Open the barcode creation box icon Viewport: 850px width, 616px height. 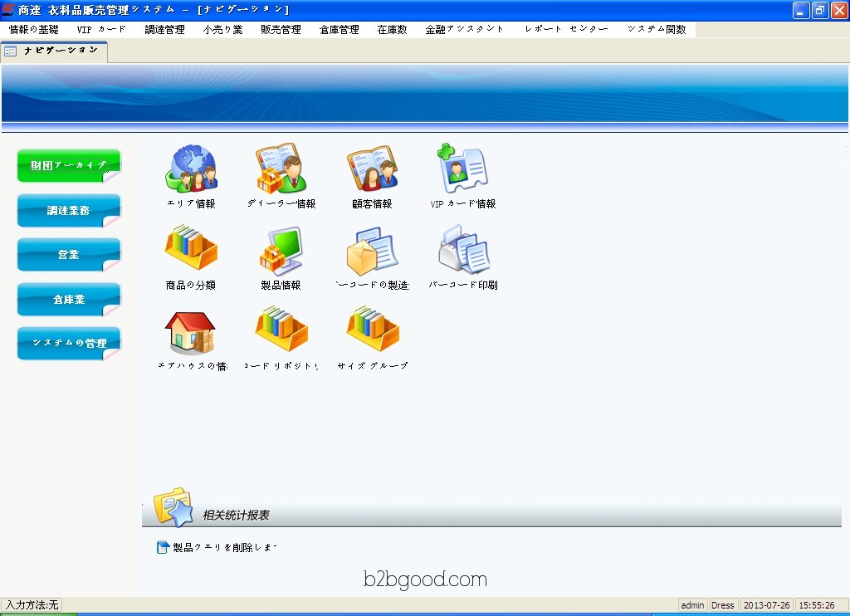(372, 250)
